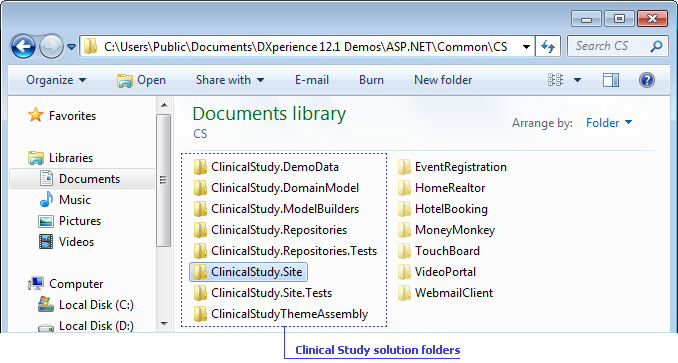Select Computer in navigation pane
Image resolution: width=678 pixels, height=363 pixels.
coord(66,284)
